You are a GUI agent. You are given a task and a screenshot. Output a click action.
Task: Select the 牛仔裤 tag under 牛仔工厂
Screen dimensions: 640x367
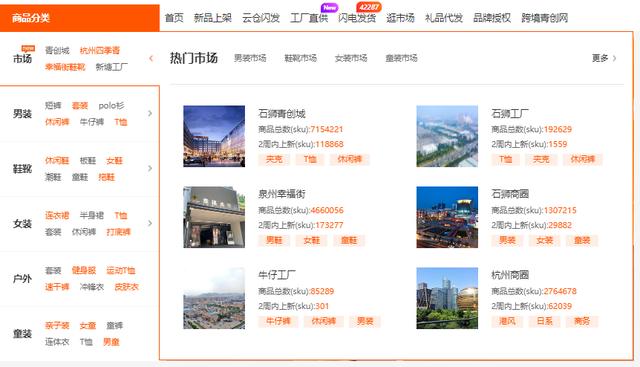[278, 321]
